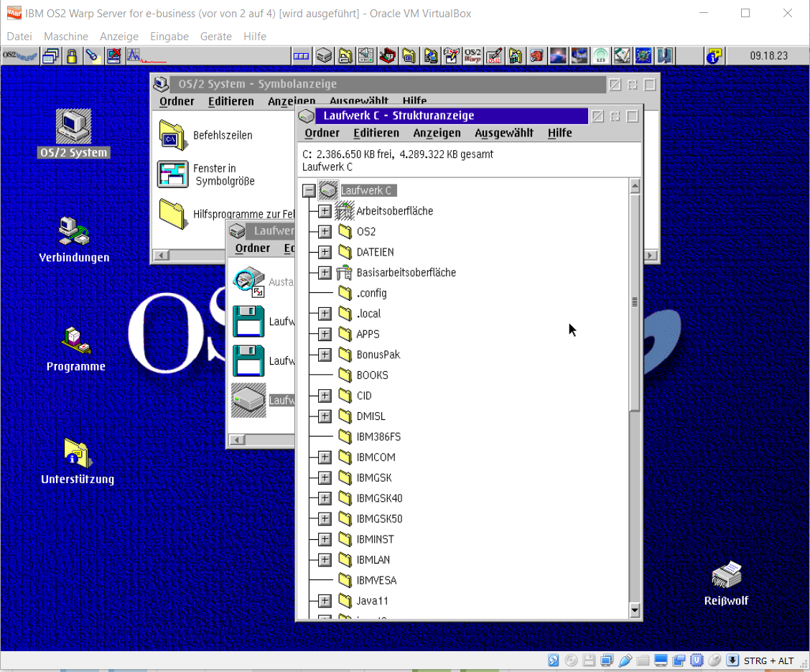This screenshot has width=810, height=672.
Task: Select the BOOKS folder in tree
Action: coord(363,375)
